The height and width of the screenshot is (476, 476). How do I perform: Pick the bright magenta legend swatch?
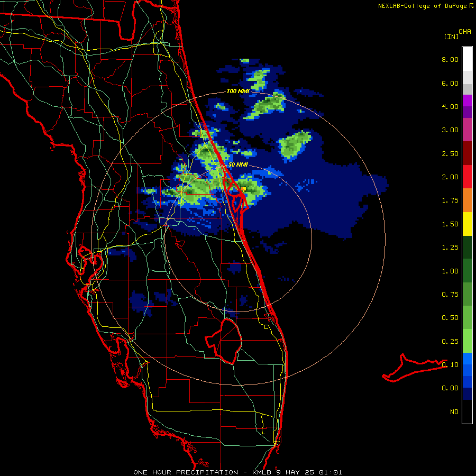(467, 100)
